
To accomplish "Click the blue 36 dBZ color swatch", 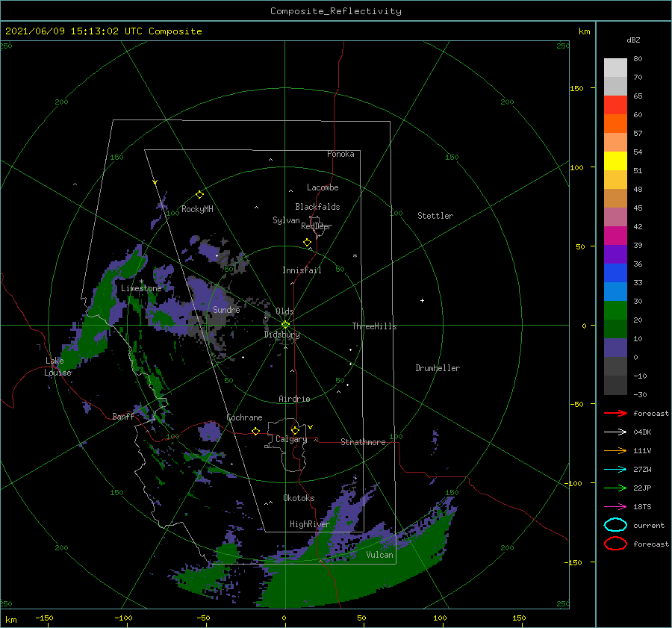I will pyautogui.click(x=615, y=273).
